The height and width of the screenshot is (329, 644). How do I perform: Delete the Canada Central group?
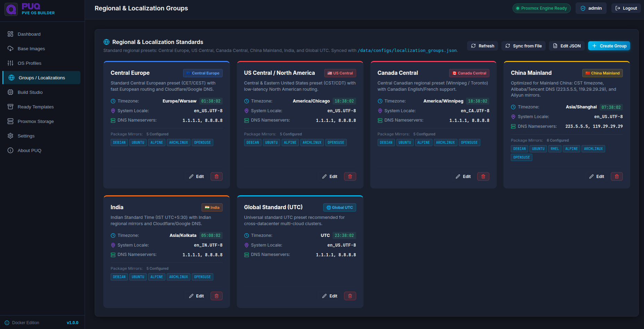[483, 177]
